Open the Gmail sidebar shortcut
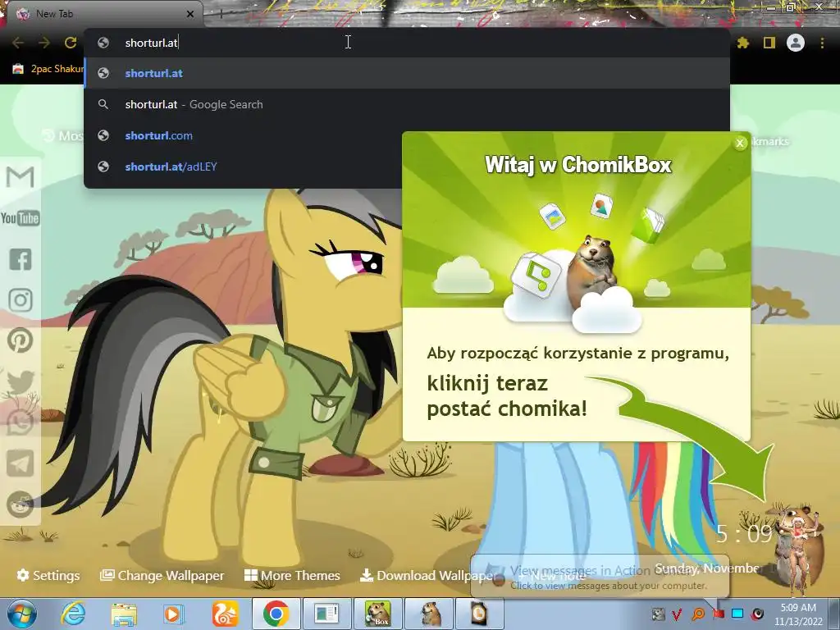The image size is (840, 630). (20, 177)
